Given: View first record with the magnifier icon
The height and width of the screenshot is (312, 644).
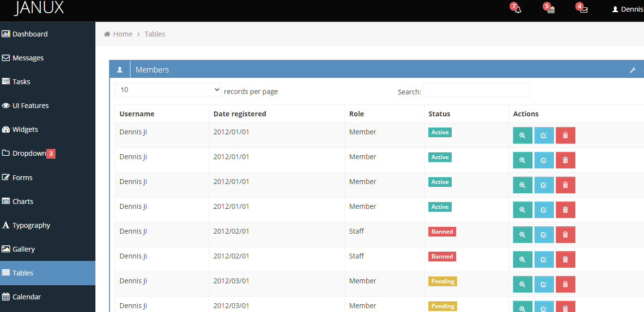Looking at the screenshot, I should 522,135.
